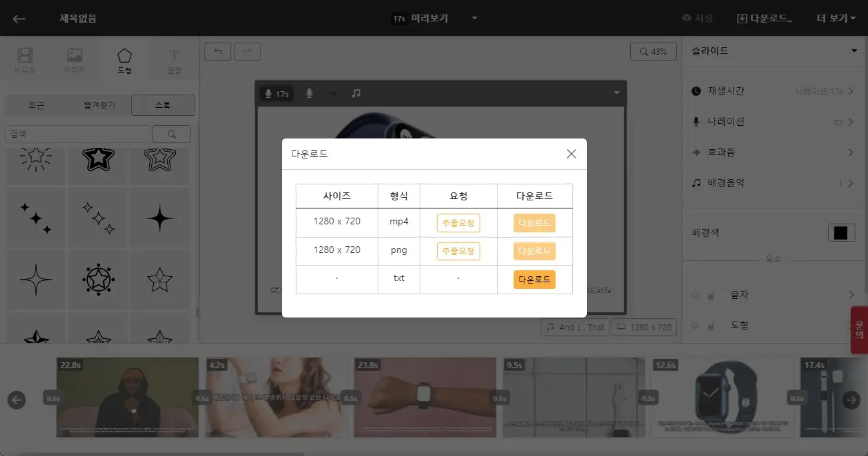The image size is (868, 456).
Task: Select the 스톡 tab
Action: pos(163,105)
